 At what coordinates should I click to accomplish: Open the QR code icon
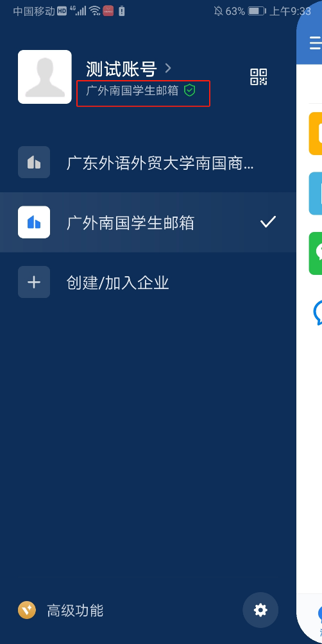pyautogui.click(x=258, y=77)
